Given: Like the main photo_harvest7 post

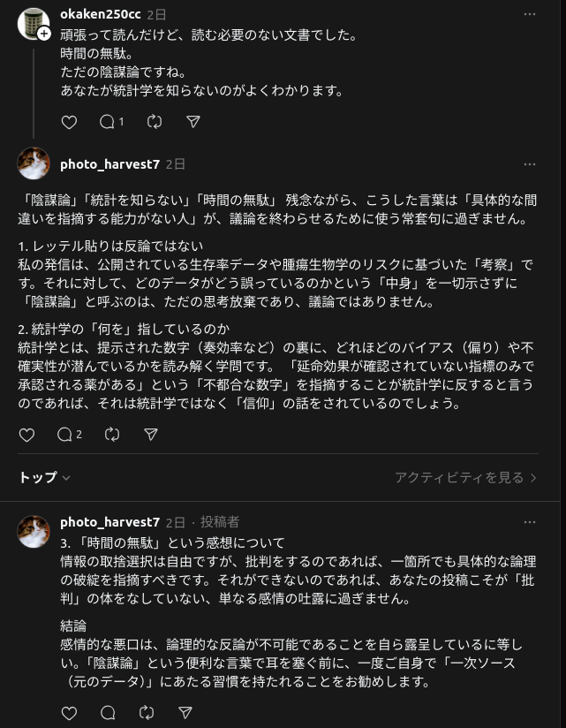Looking at the screenshot, I should pos(26,435).
